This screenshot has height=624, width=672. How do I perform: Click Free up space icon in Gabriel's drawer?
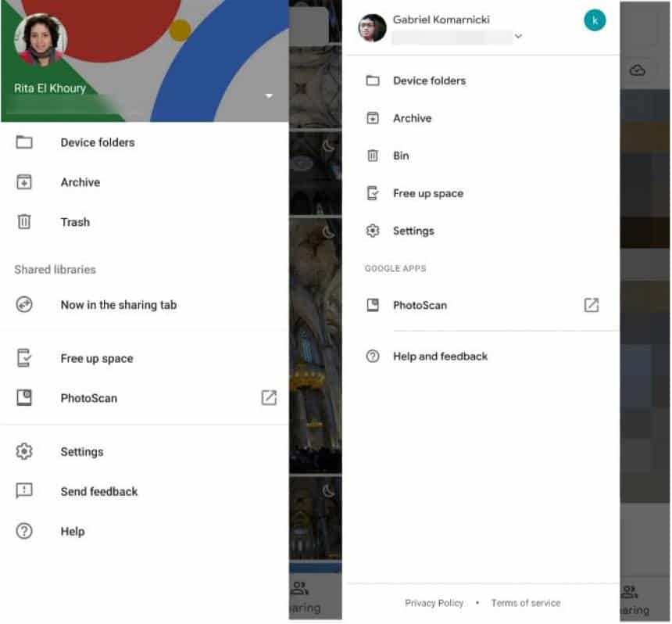pos(373,193)
